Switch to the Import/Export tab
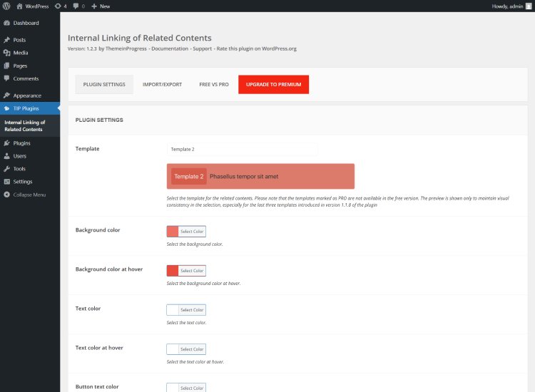This screenshot has height=392, width=535. tap(162, 85)
